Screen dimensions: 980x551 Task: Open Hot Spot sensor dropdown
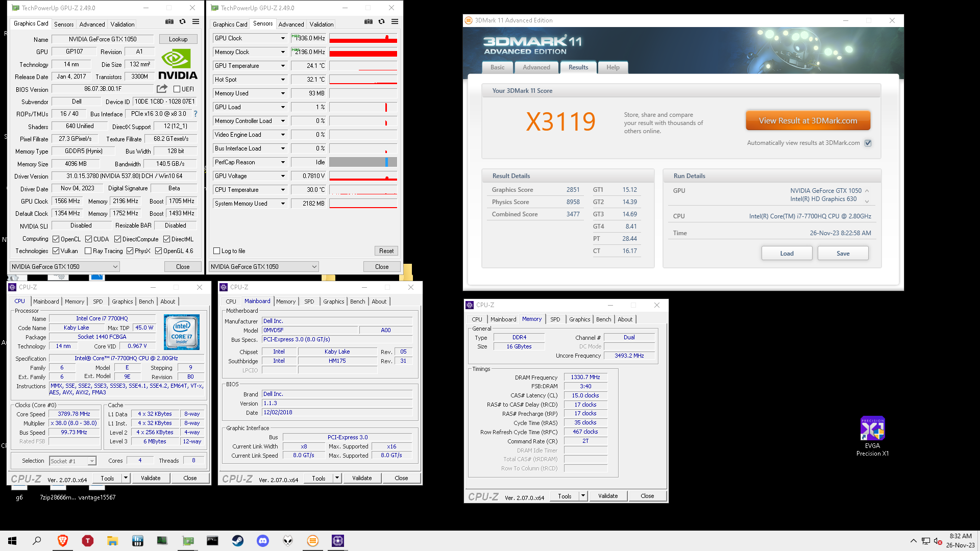283,80
